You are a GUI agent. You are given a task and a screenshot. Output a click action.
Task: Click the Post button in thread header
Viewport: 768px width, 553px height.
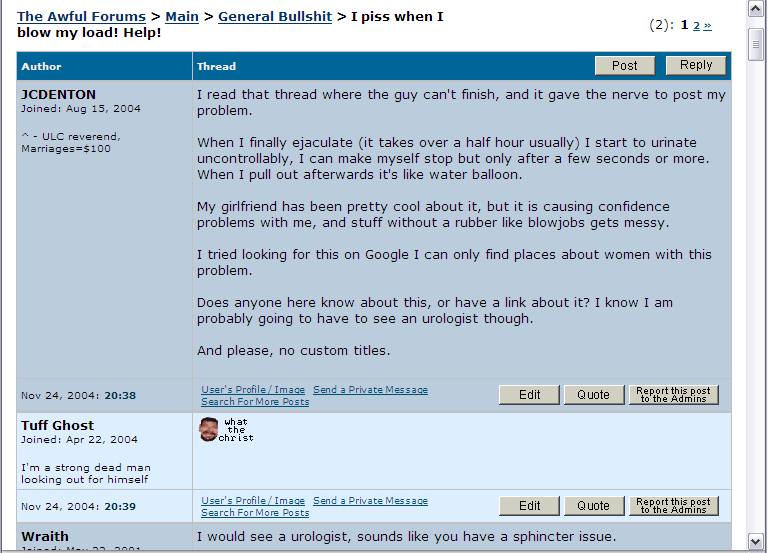pyautogui.click(x=625, y=66)
